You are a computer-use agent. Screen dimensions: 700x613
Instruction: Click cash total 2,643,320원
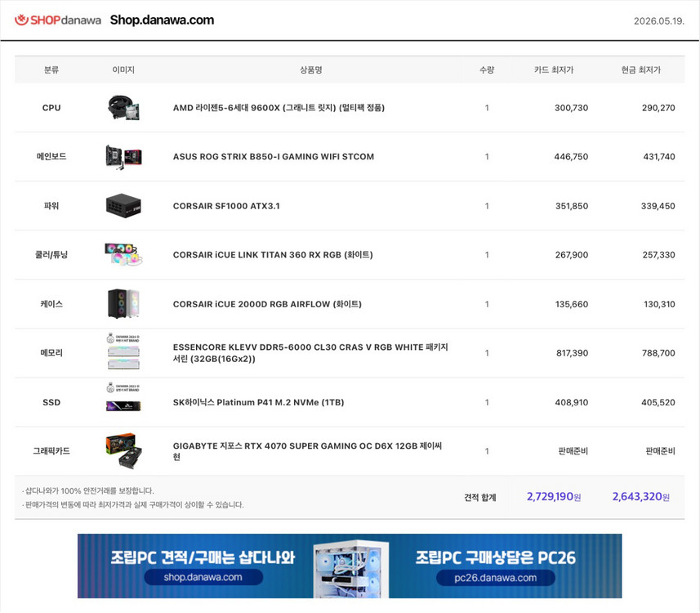640,496
